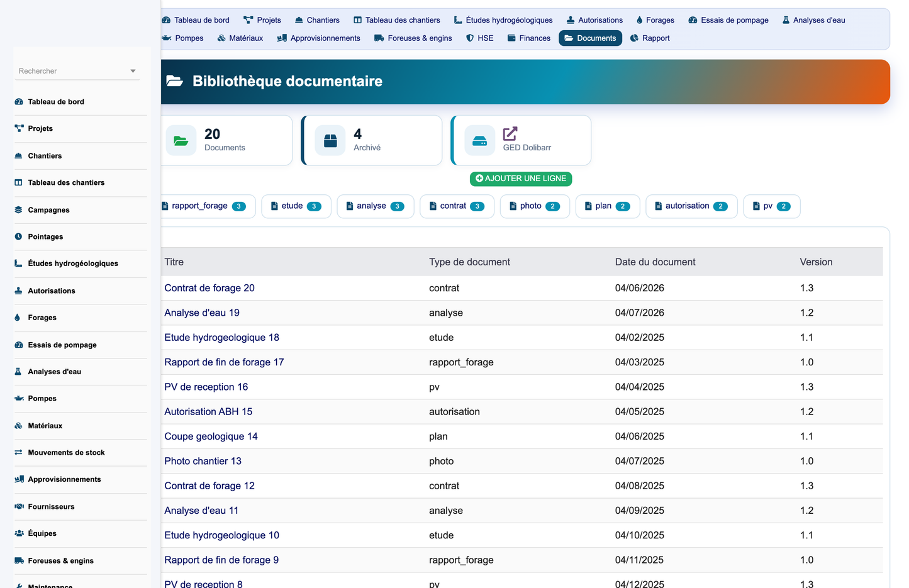Click the Analyses d'eau sidebar flask icon

(18, 372)
